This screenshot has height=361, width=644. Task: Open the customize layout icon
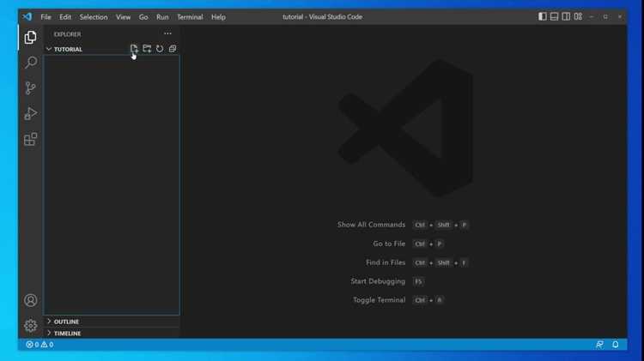pyautogui.click(x=578, y=17)
